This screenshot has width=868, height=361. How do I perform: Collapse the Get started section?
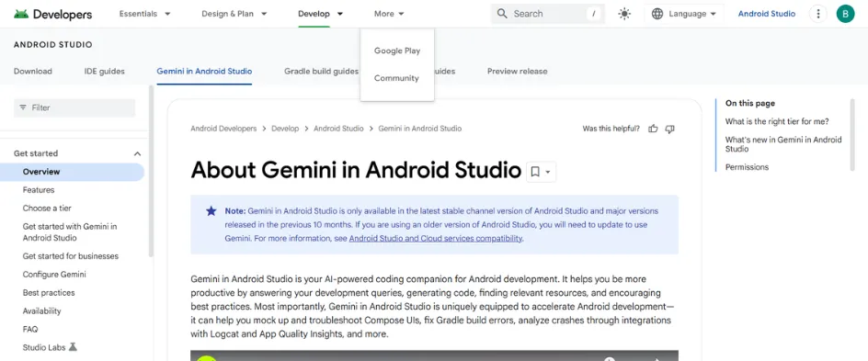pos(137,153)
